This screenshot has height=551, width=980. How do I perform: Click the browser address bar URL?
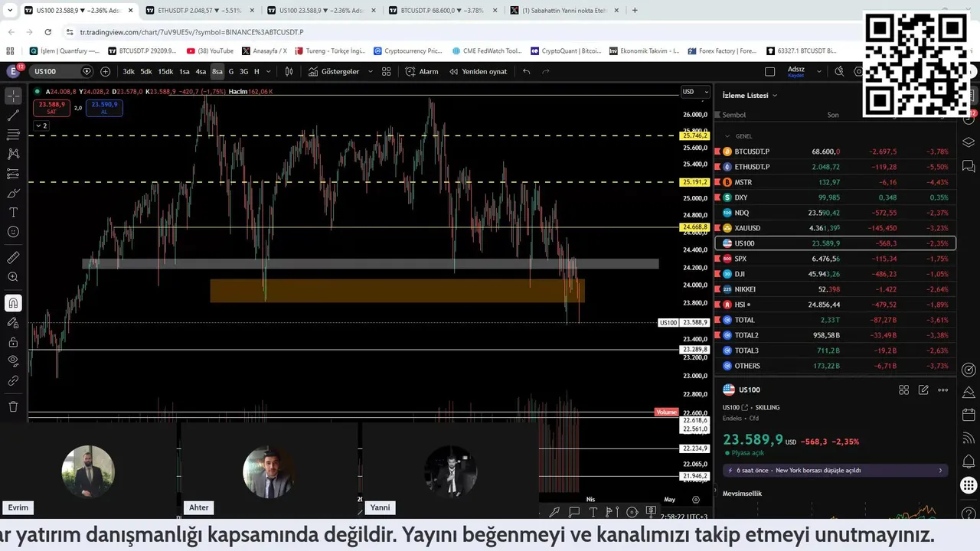click(191, 32)
